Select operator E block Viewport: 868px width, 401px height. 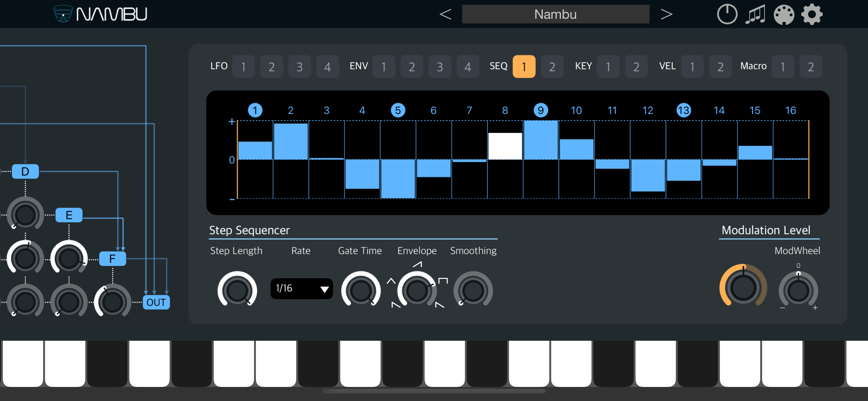click(x=69, y=215)
